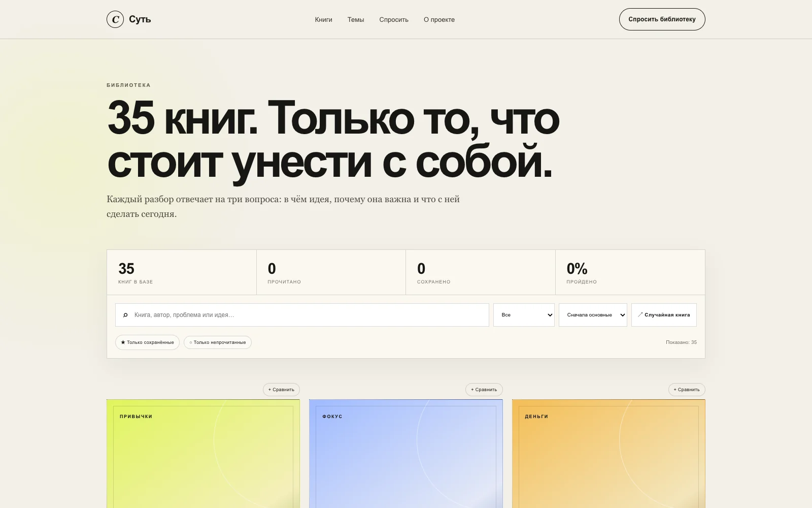Open the Сначала основные sort dropdown

pos(593,315)
